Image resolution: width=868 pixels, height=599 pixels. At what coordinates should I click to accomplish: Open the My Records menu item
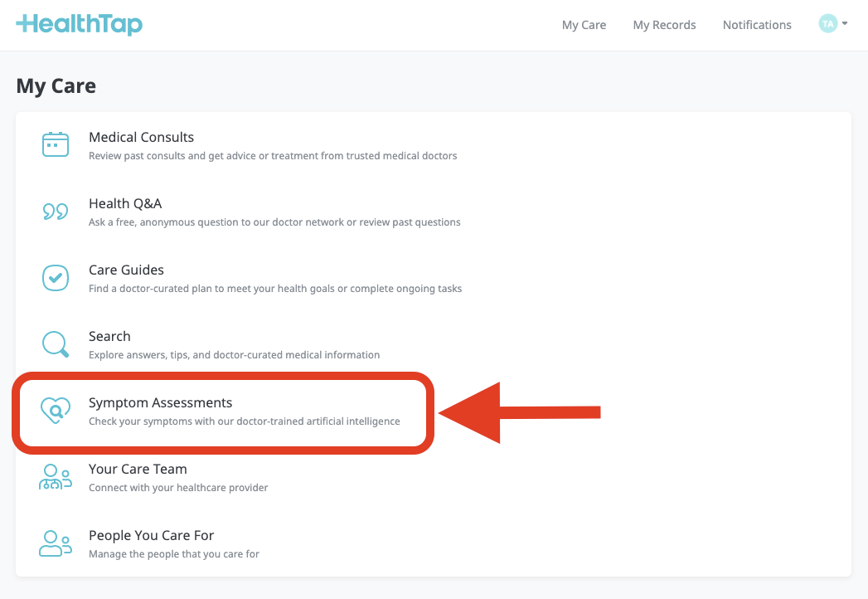[664, 25]
